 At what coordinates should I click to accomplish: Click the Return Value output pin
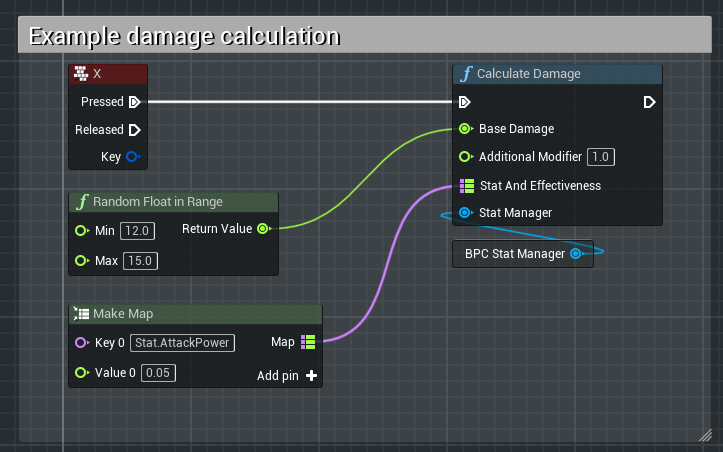pos(263,229)
